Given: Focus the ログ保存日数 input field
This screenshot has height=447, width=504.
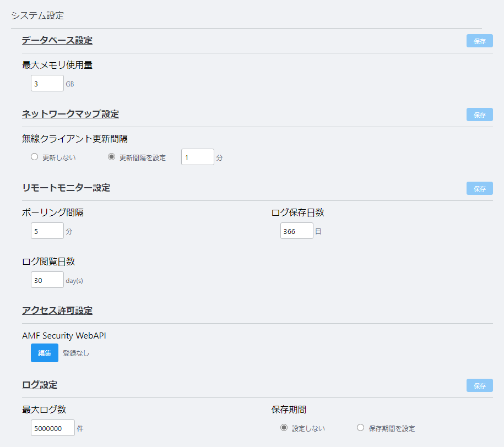Looking at the screenshot, I should 297,231.
